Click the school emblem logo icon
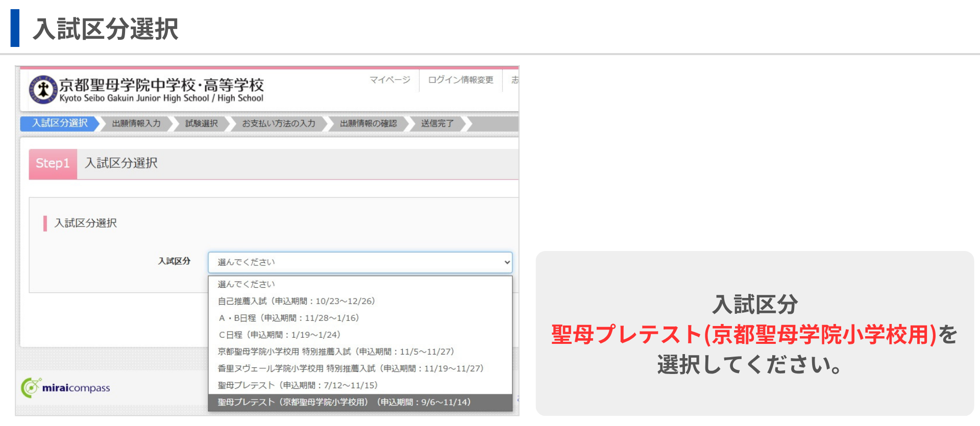 (43, 90)
